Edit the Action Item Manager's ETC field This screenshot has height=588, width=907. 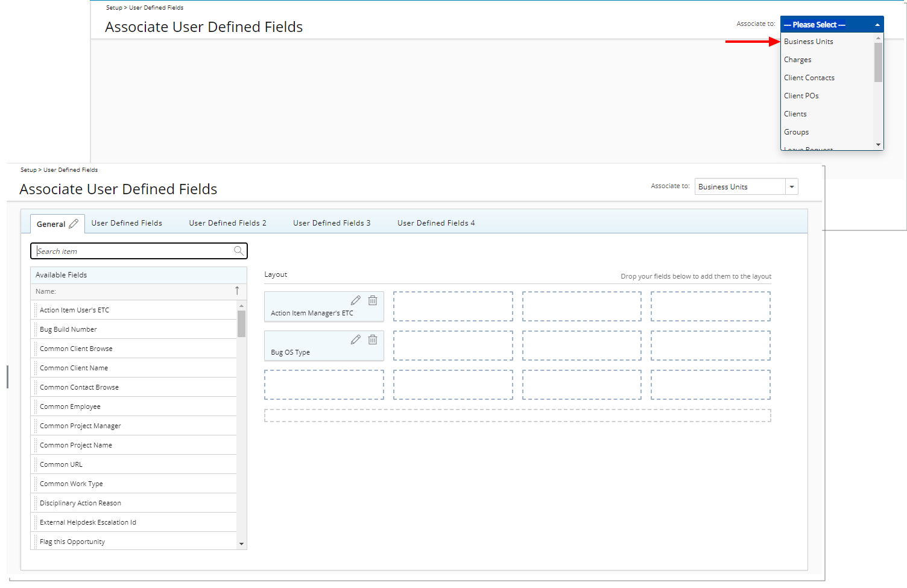coord(356,300)
